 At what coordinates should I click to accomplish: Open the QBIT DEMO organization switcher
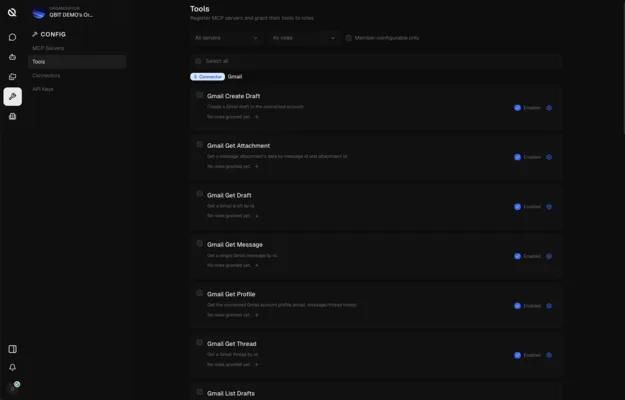click(64, 13)
